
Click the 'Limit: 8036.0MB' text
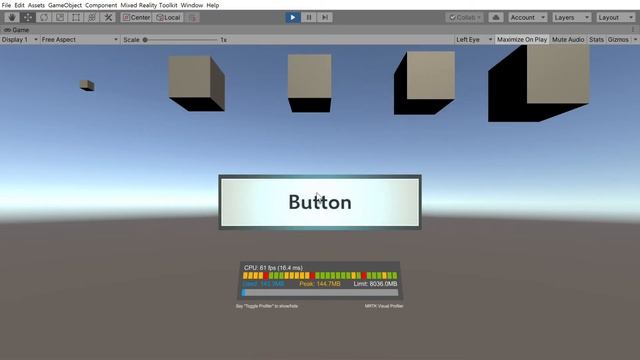[x=376, y=284]
